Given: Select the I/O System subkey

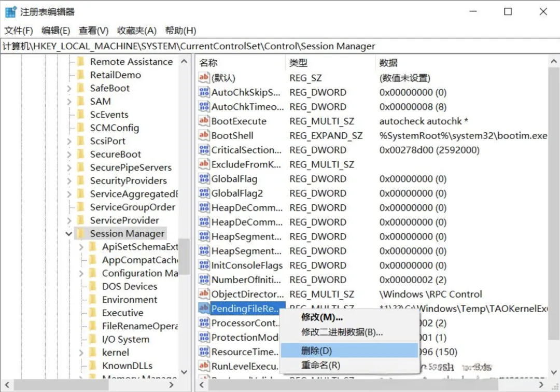Looking at the screenshot, I should [x=125, y=339].
